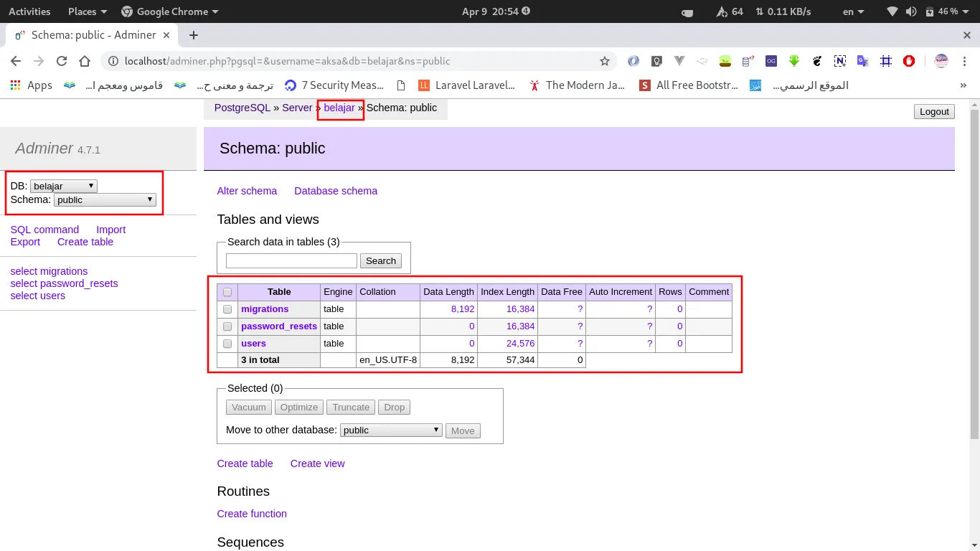Open the browser home page icon
This screenshot has height=551, width=980.
pos(85,61)
